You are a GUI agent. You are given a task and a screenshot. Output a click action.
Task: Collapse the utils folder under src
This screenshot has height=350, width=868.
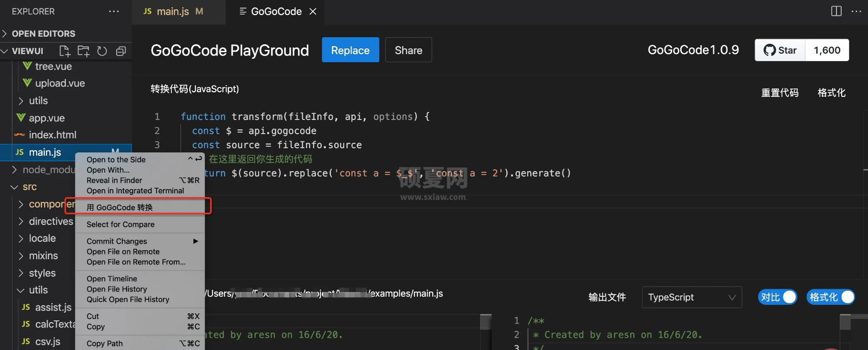pos(38,290)
